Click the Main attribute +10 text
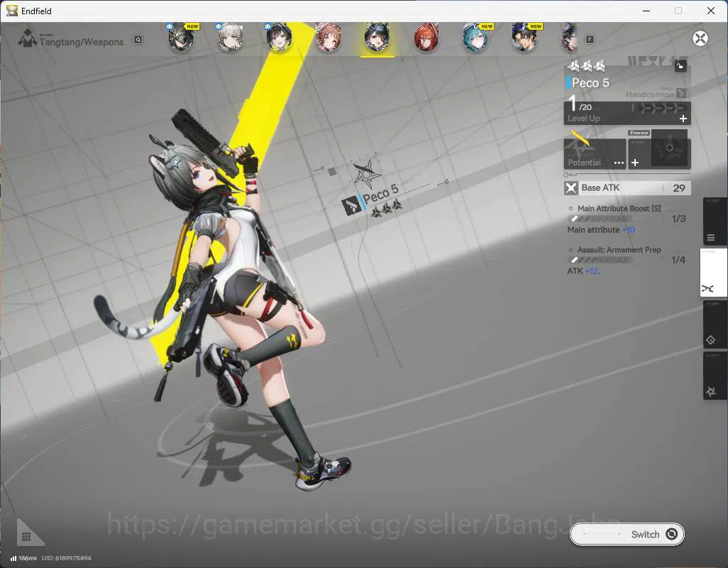The width and height of the screenshot is (728, 568). 601,230
